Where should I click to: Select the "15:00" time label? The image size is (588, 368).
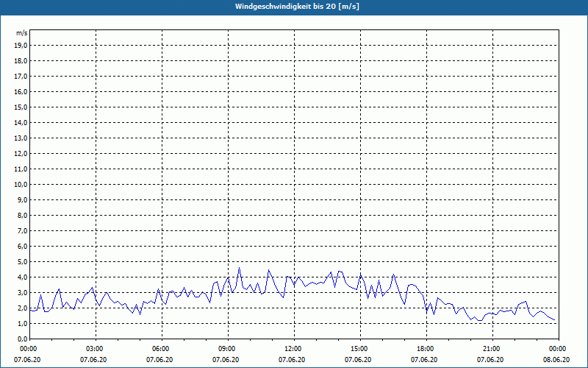click(x=360, y=349)
